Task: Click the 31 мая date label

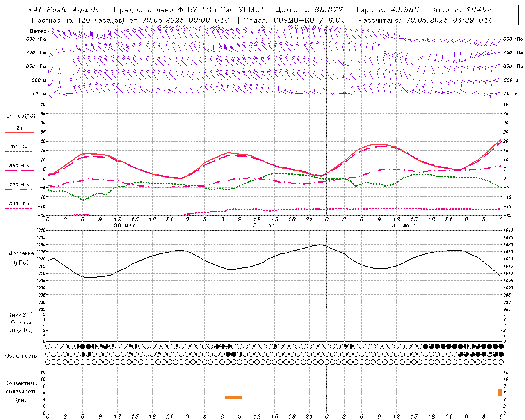Action: pyautogui.click(x=264, y=226)
